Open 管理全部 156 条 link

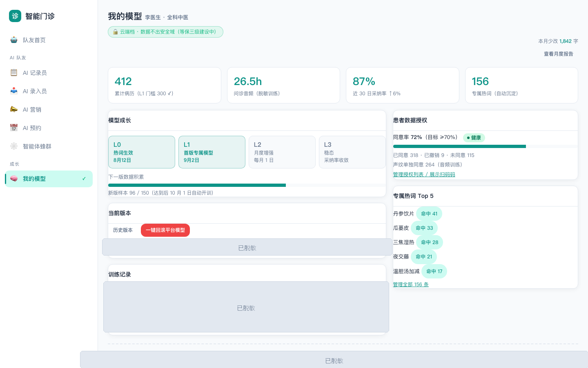[411, 285]
